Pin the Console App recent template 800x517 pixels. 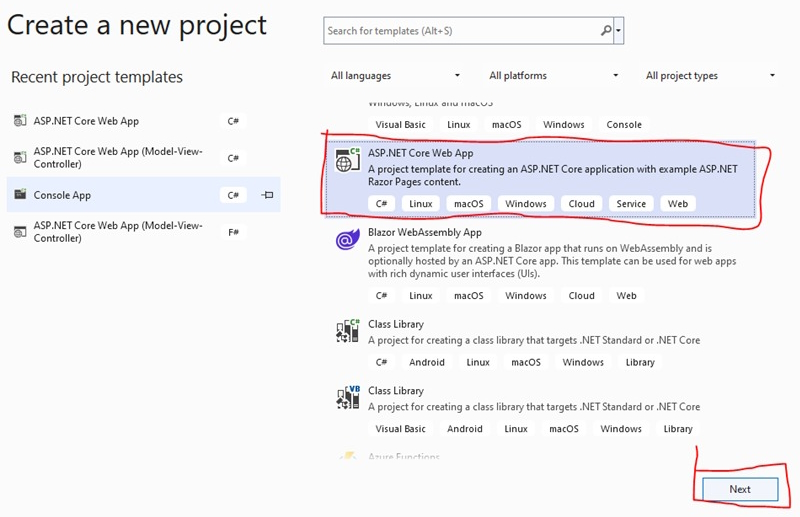coord(267,195)
